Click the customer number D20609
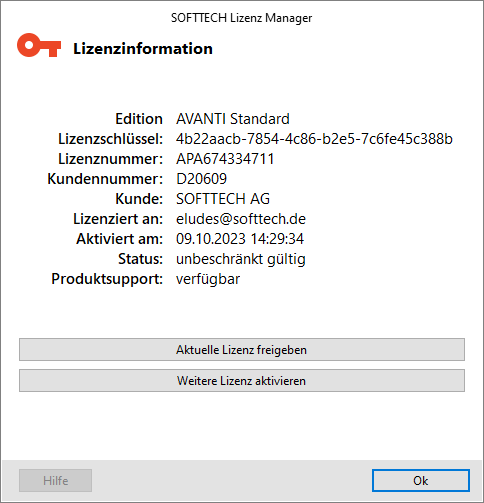Screen dimensions: 484x503 (201, 179)
